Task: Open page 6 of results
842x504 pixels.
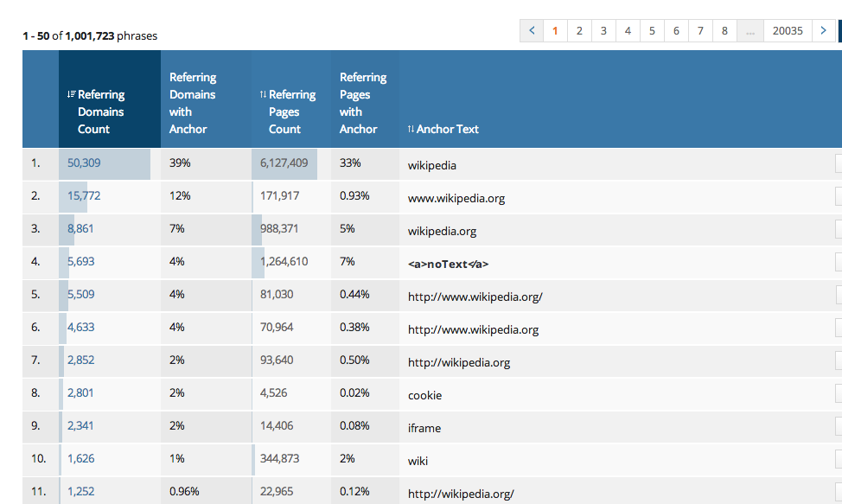Action: 676,30
